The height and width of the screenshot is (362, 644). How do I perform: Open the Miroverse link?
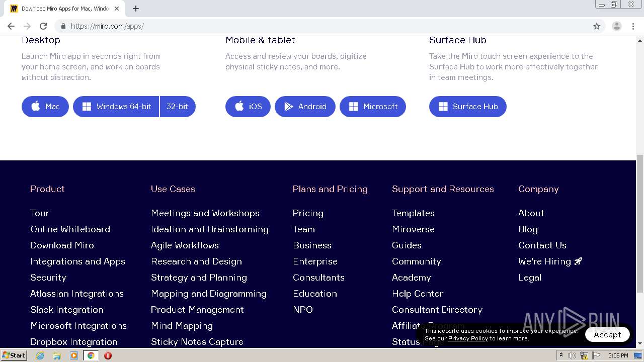413,229
